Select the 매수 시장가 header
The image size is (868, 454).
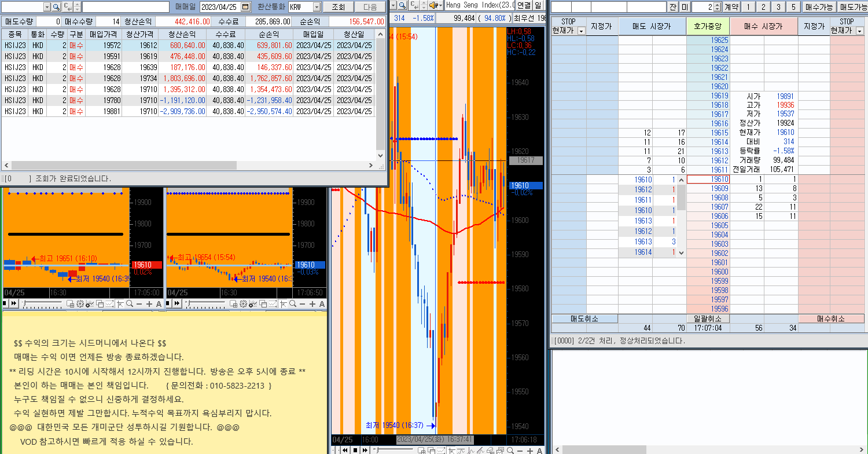point(763,27)
